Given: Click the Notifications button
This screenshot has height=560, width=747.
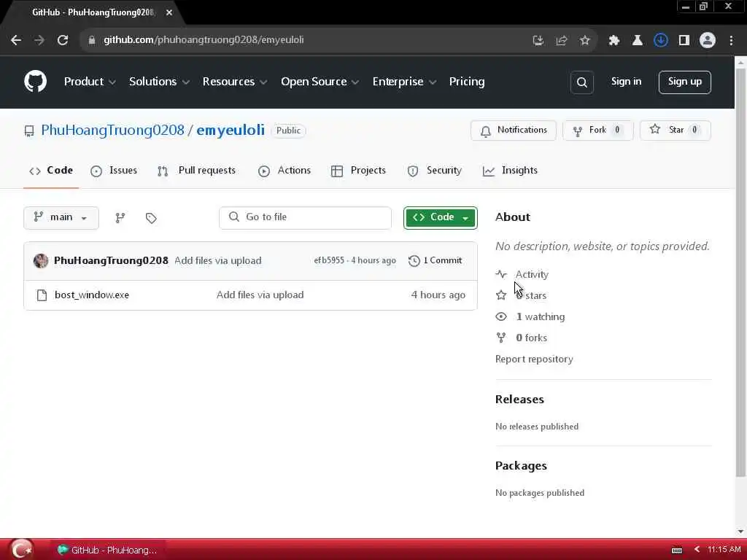Looking at the screenshot, I should tap(513, 131).
